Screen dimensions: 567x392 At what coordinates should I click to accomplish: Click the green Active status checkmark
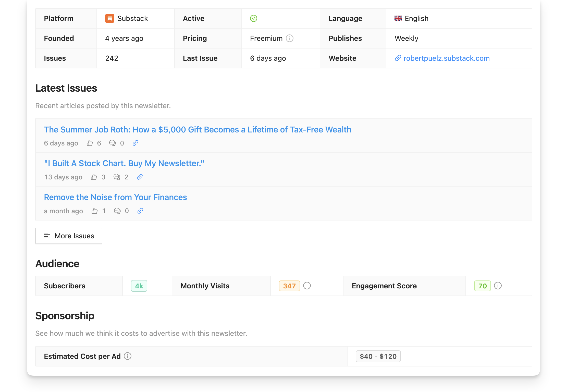253,18
